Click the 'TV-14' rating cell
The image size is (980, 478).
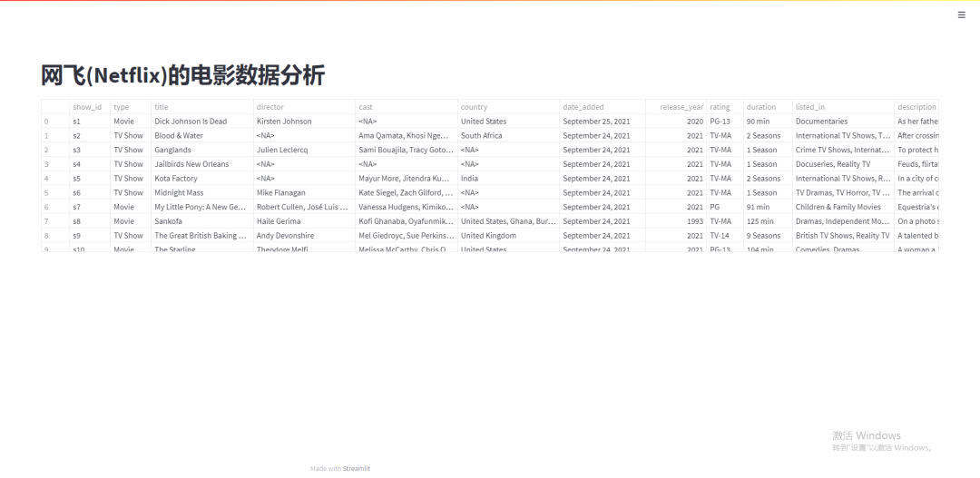point(725,236)
